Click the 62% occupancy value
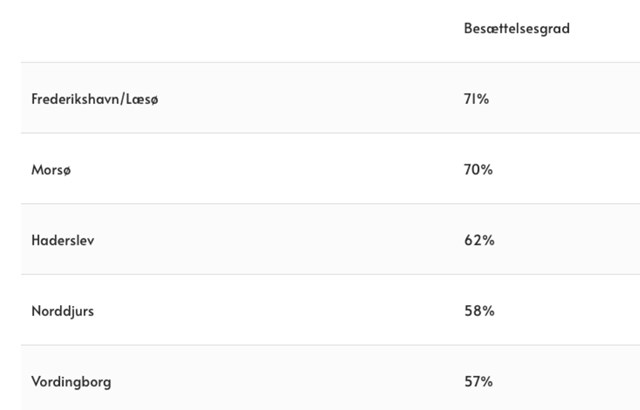This screenshot has width=640, height=410. click(478, 241)
